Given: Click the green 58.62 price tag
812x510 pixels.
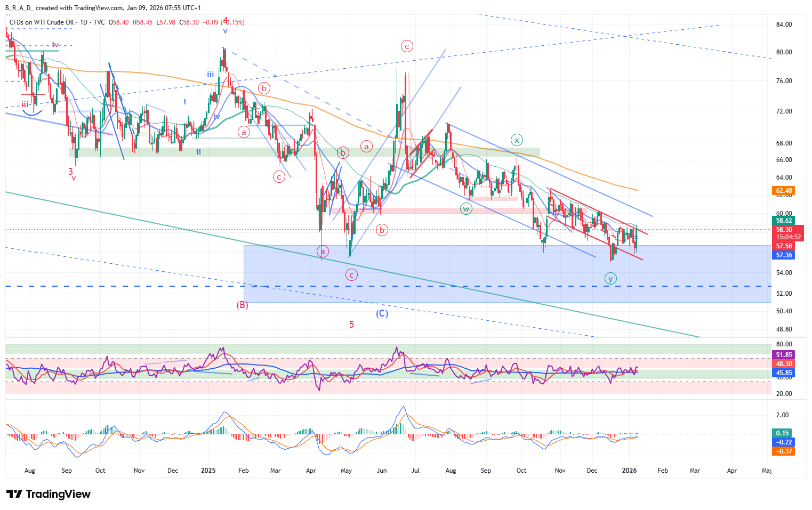Looking at the screenshot, I should (x=784, y=221).
